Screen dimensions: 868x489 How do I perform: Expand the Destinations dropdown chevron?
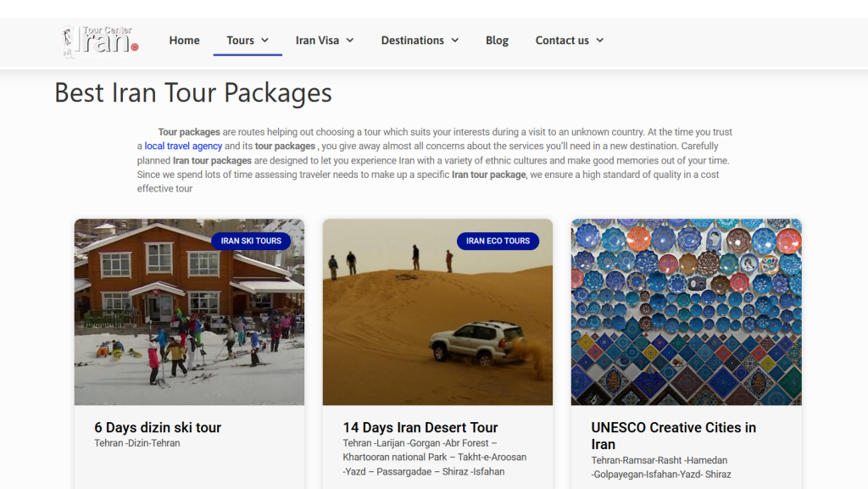coord(455,41)
